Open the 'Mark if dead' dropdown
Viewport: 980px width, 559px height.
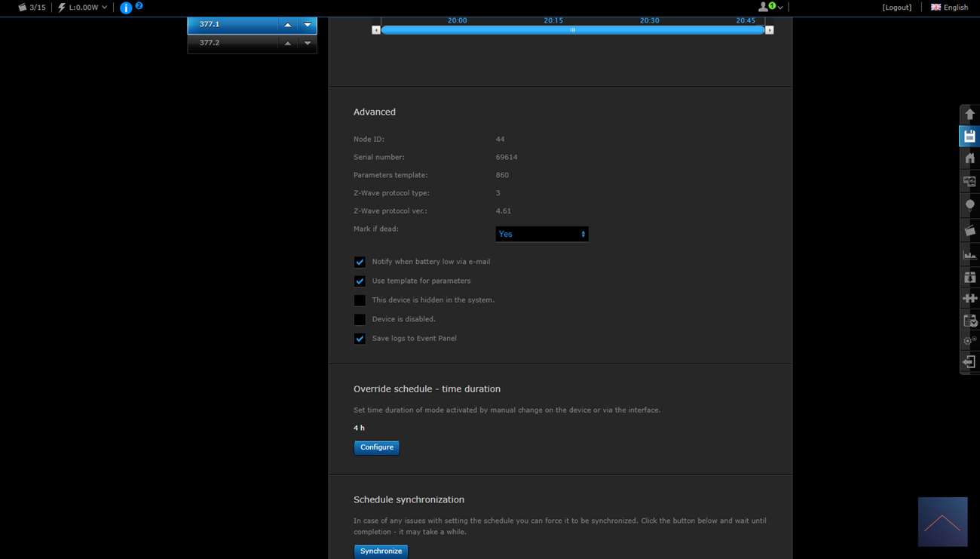(x=541, y=234)
